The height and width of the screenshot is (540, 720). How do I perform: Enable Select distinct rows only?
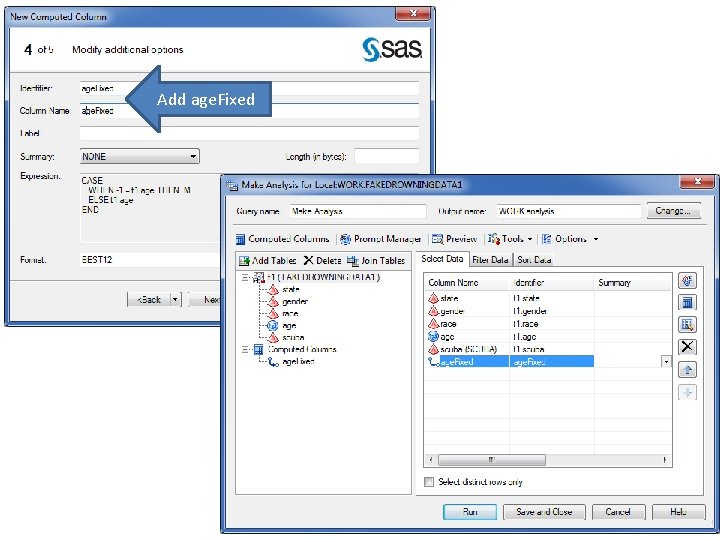[x=429, y=482]
